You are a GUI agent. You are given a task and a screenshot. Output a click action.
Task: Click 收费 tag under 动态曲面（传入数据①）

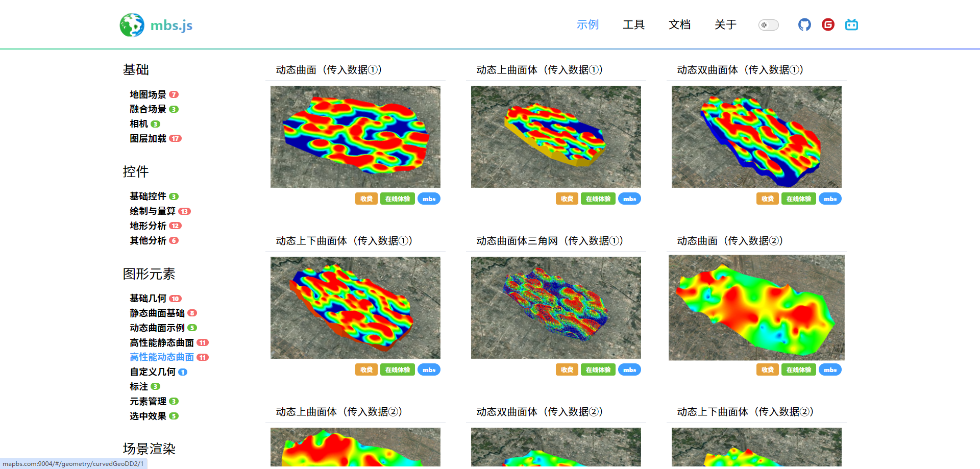coord(366,199)
